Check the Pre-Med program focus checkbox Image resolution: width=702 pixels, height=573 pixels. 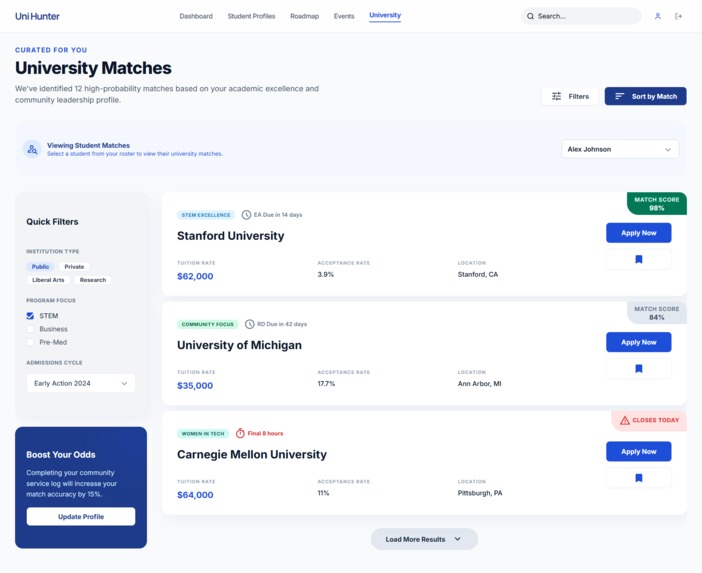[x=30, y=342]
